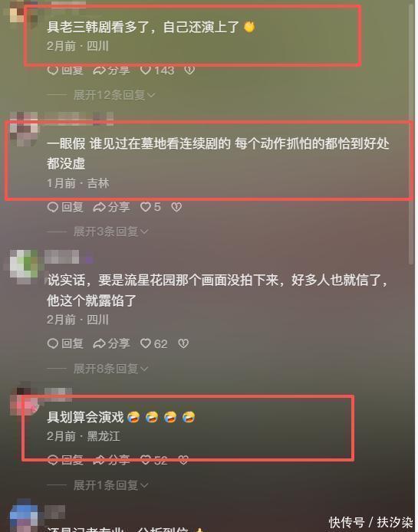Screen dimensions: 418x532
Task: Share the 流星花园 comment
Action: tap(111, 343)
